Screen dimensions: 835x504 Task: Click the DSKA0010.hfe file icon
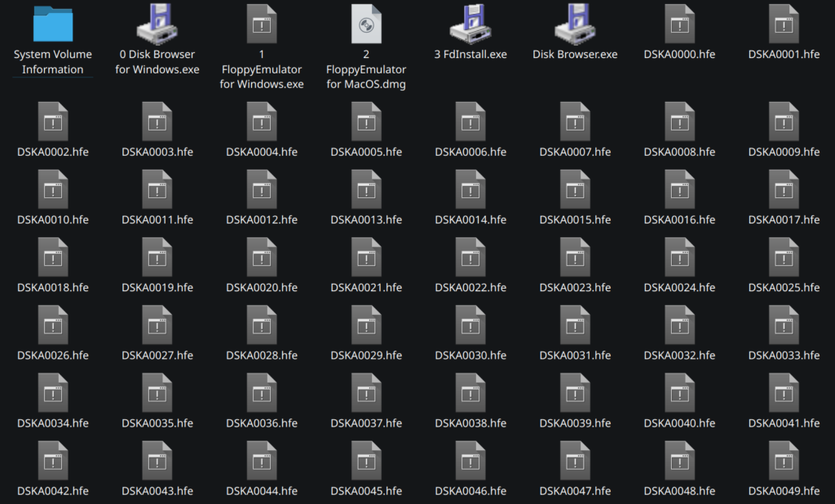click(x=52, y=189)
